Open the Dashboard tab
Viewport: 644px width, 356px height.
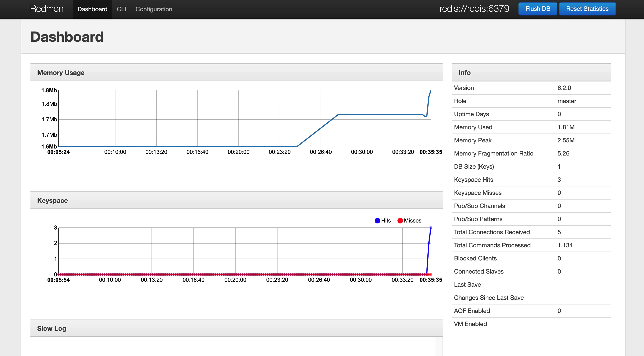pyautogui.click(x=92, y=9)
